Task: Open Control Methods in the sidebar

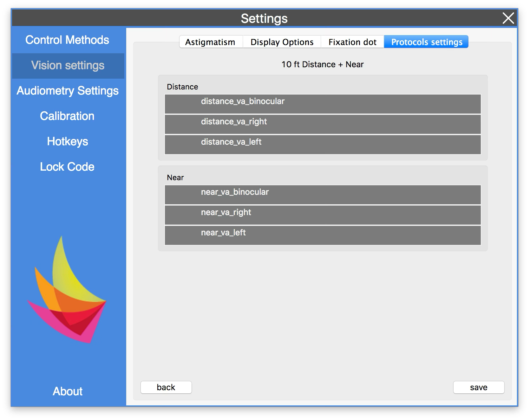Action: [x=67, y=40]
